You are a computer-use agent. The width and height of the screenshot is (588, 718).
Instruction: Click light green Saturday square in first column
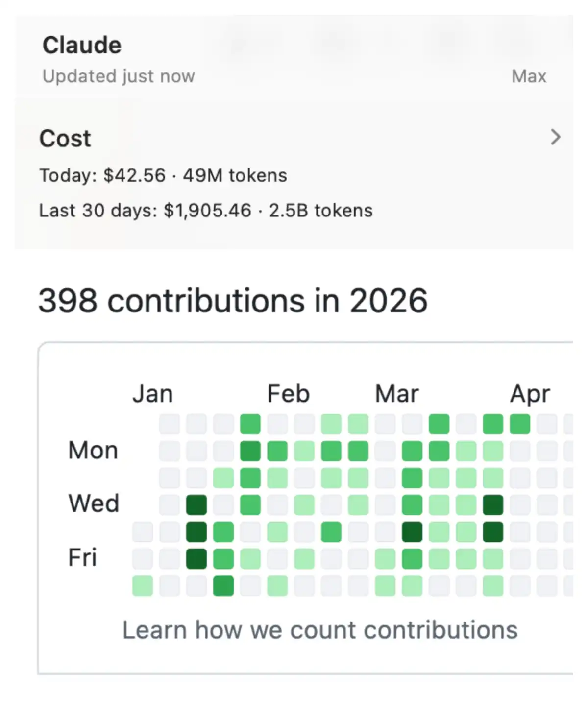pyautogui.click(x=143, y=586)
